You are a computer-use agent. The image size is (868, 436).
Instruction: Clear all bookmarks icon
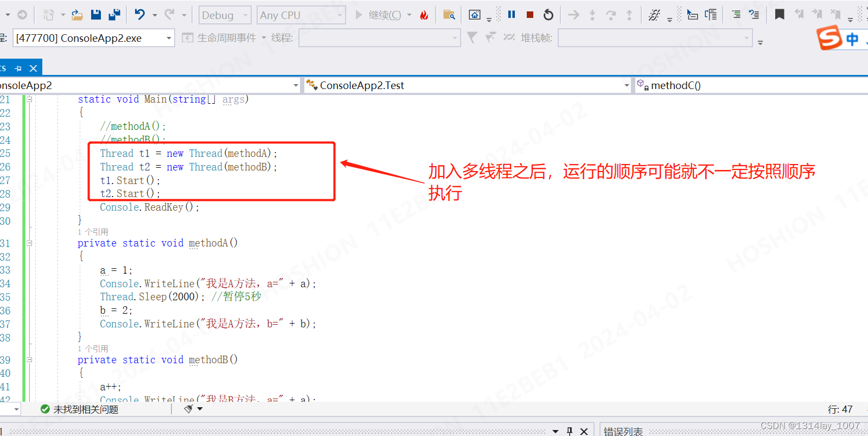[835, 15]
